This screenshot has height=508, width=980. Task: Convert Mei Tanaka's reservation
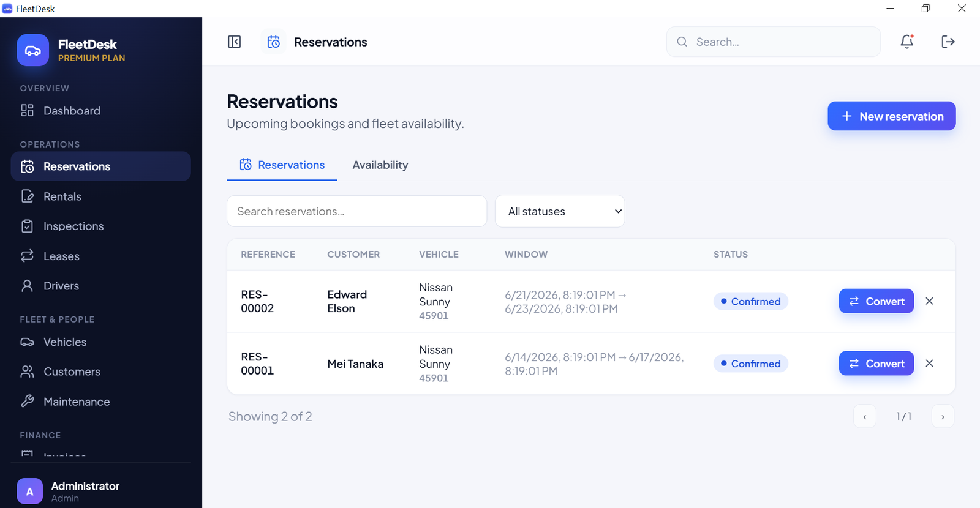point(876,364)
